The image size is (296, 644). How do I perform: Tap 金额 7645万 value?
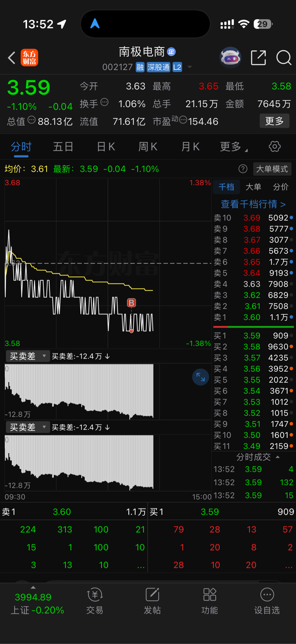pos(274,104)
